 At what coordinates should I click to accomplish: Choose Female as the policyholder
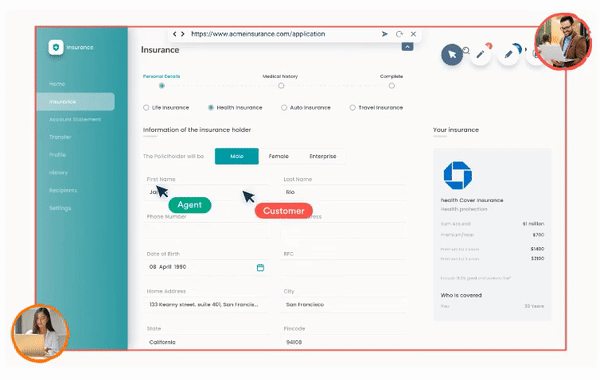[279, 156]
